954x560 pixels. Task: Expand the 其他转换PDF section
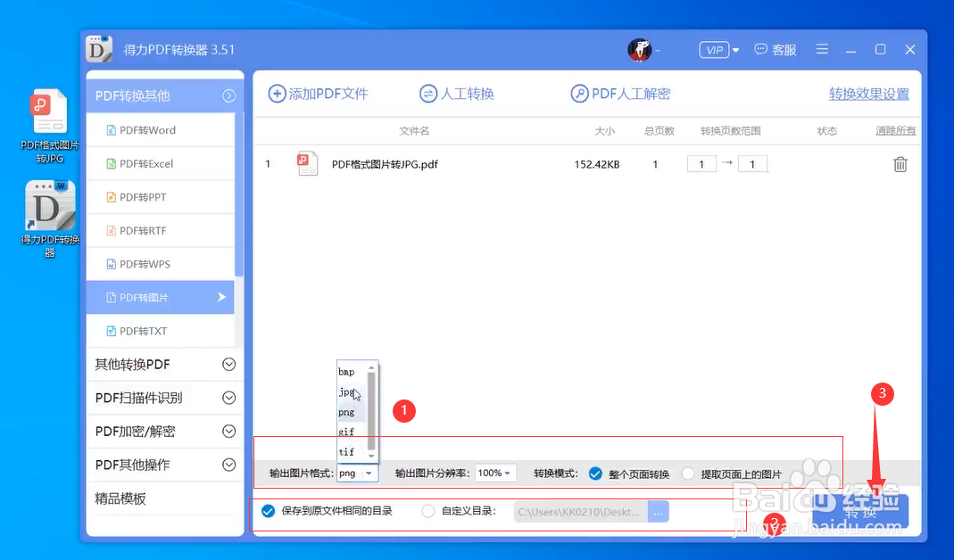(228, 364)
